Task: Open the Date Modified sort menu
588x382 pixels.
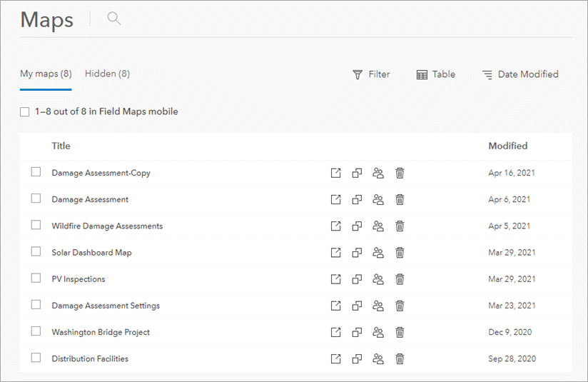Action: (520, 74)
